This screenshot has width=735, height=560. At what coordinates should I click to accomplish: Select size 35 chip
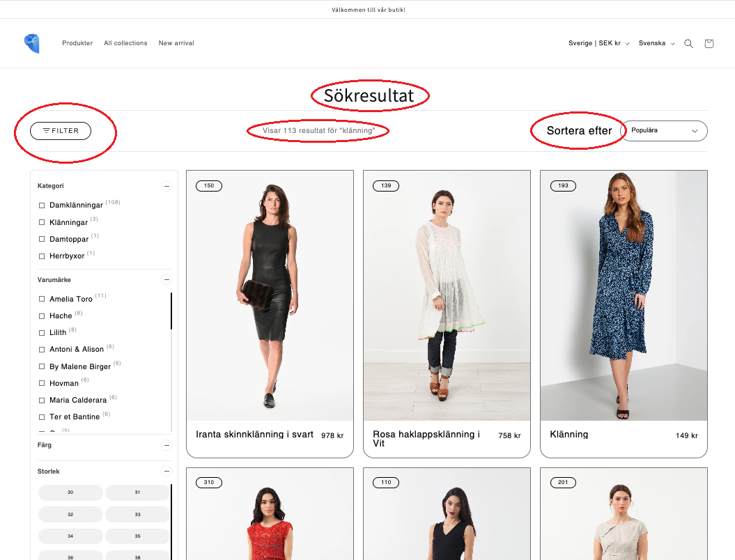tap(137, 536)
